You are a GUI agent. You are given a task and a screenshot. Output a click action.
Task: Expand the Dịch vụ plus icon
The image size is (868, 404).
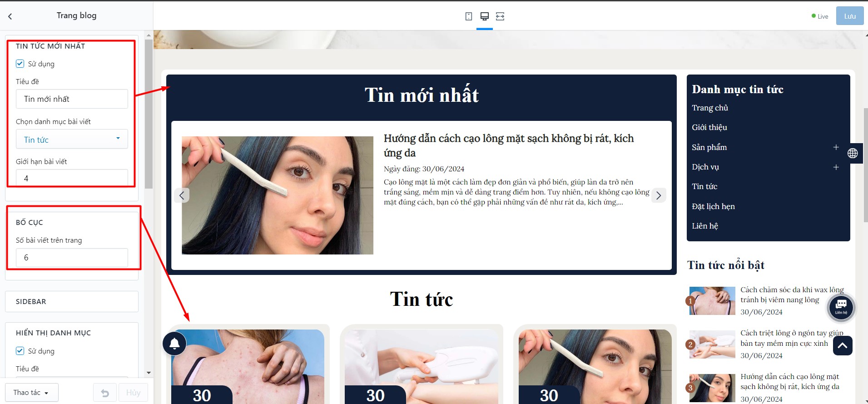tap(836, 167)
